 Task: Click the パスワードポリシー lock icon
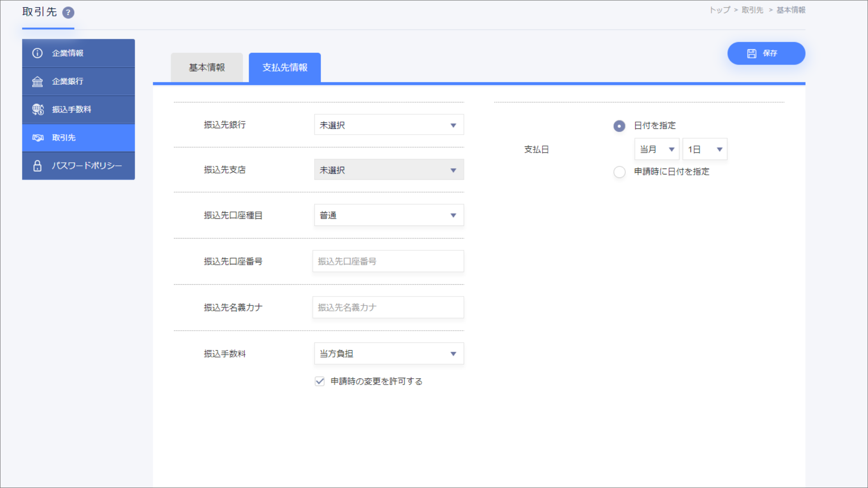coord(38,166)
